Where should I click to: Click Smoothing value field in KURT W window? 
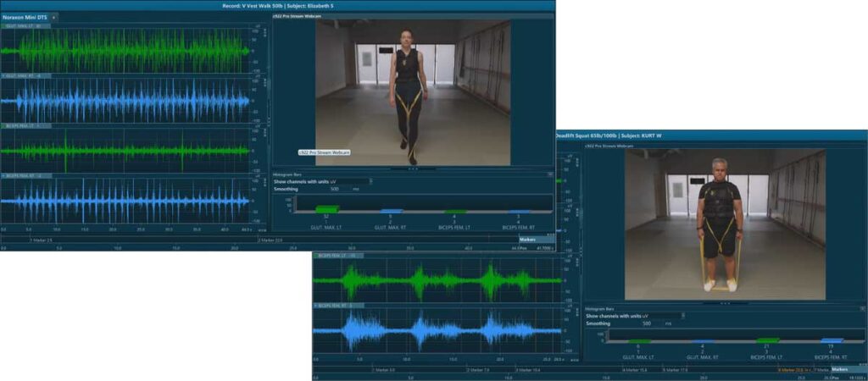coord(648,323)
